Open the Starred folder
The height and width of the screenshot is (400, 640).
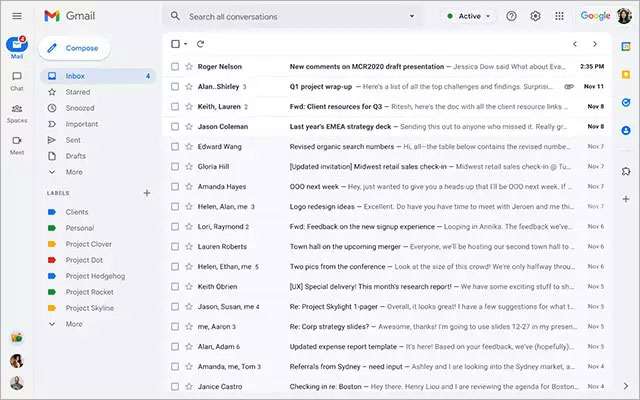77,92
